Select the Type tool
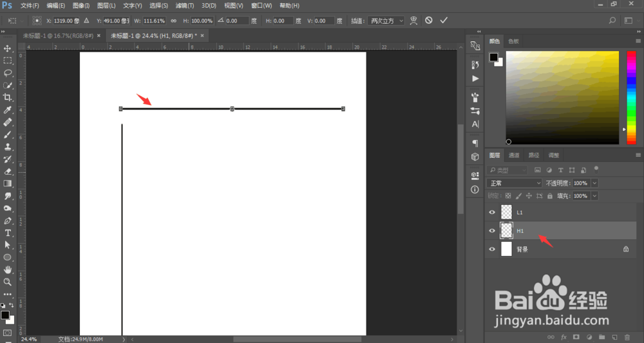 (7, 233)
